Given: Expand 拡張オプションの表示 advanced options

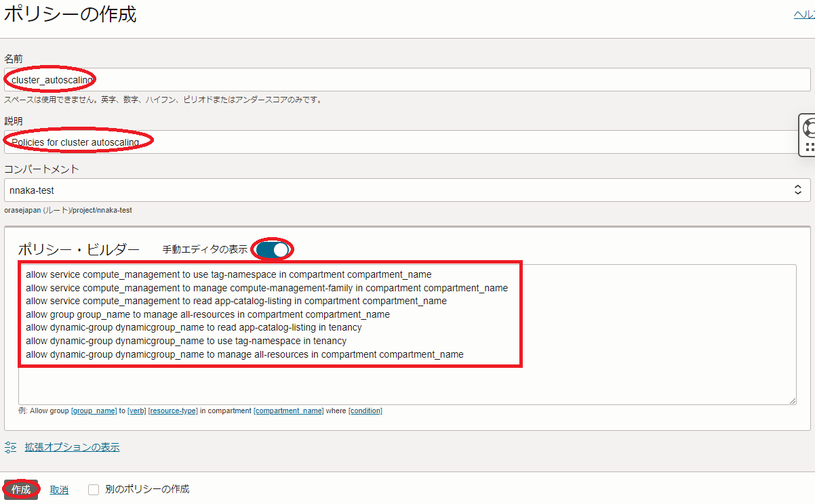Looking at the screenshot, I should tap(72, 447).
